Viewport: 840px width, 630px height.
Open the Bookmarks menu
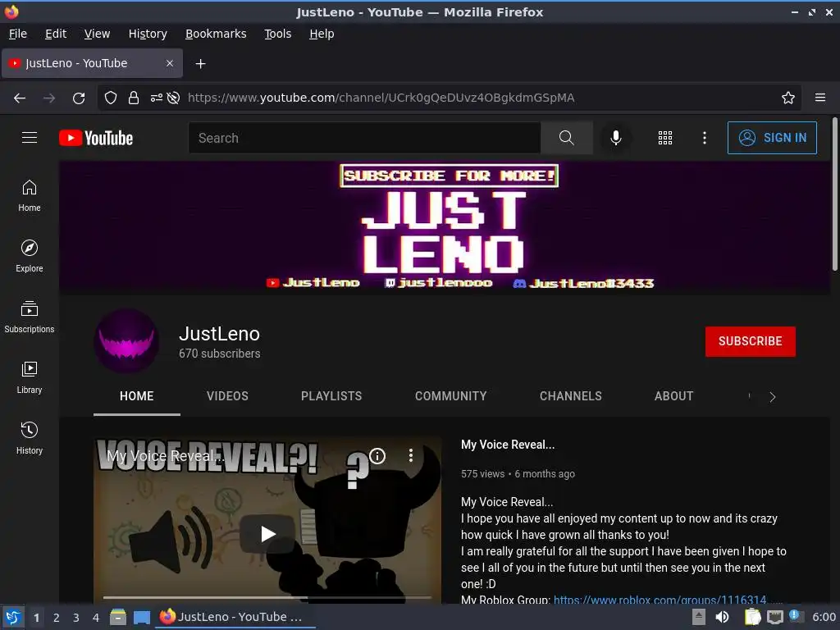click(x=216, y=34)
